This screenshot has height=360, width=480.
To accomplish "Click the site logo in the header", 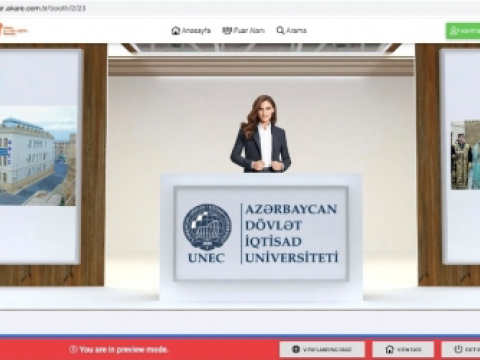I will pos(14,30).
